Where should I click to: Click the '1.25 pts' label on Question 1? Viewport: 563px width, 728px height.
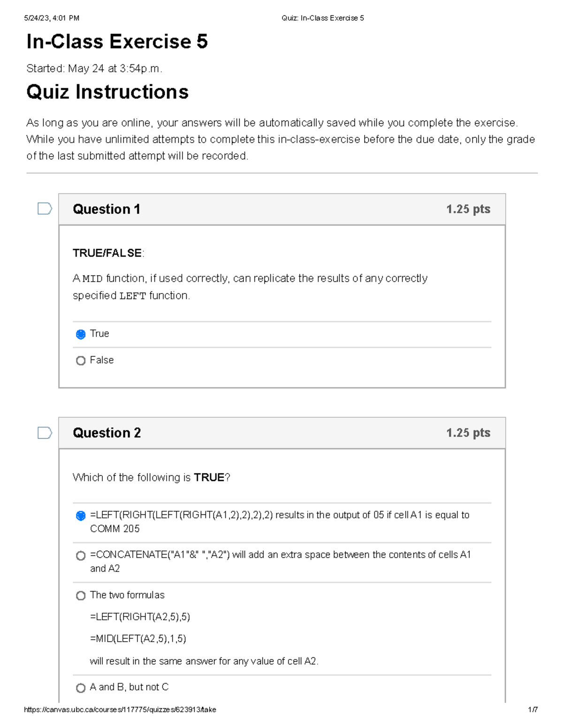point(468,209)
